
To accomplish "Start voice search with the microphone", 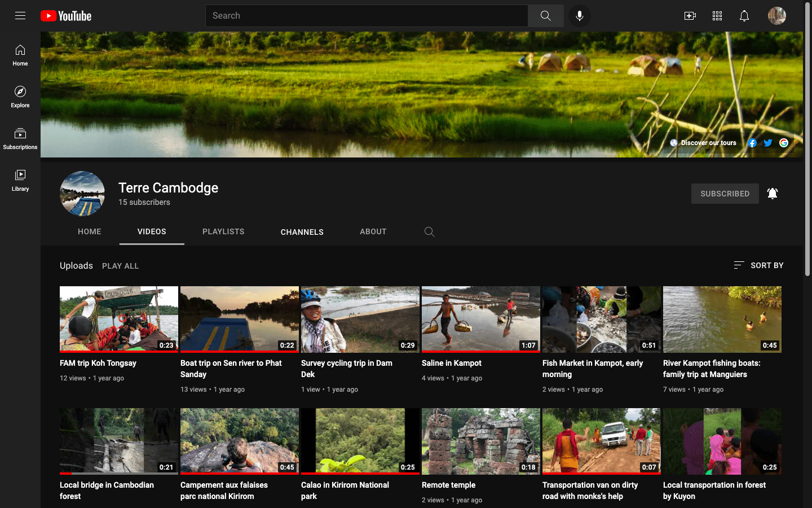I will coord(579,16).
